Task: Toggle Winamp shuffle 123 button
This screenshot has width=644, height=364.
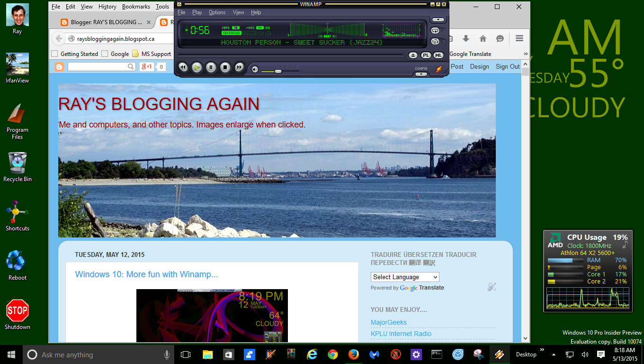Action: coord(435,41)
